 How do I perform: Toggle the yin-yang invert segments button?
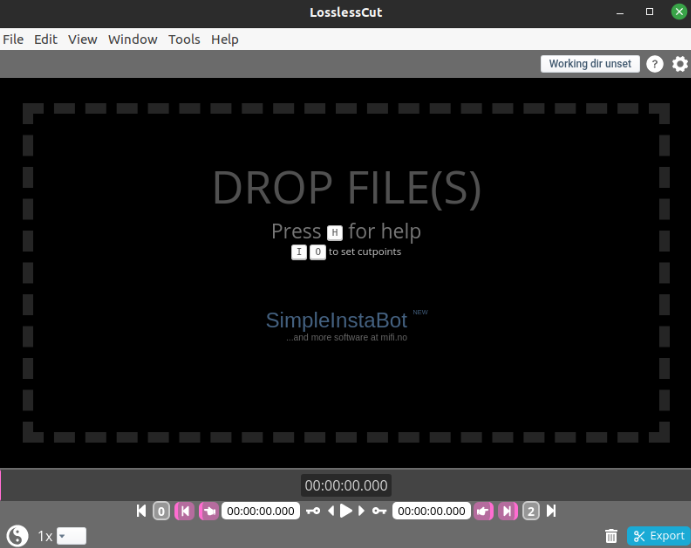tap(17, 536)
